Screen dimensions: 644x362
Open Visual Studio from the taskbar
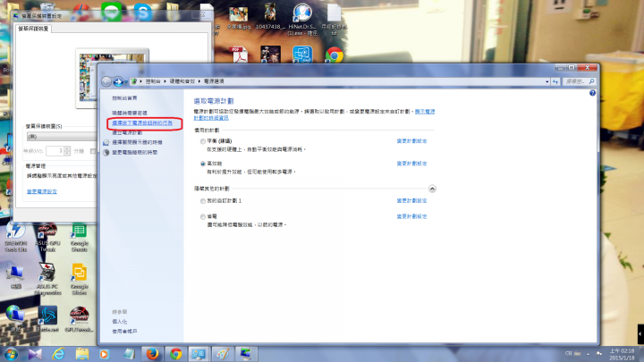coord(35,354)
